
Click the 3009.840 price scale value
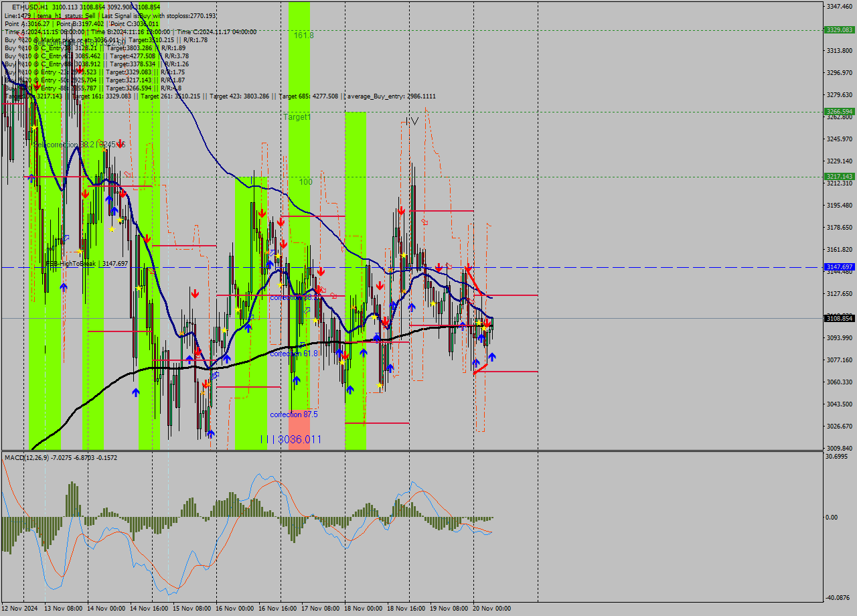[840, 448]
